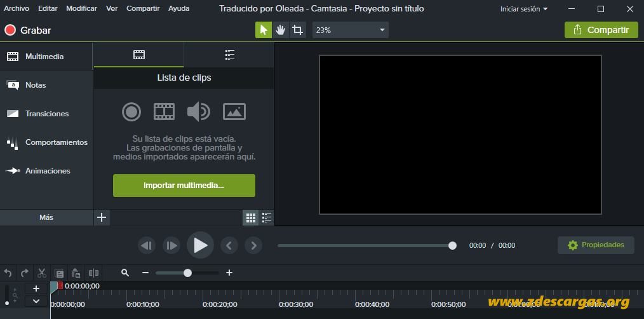Switch to the clip bin filmstrip tab
The image size is (644, 319).
point(139,55)
